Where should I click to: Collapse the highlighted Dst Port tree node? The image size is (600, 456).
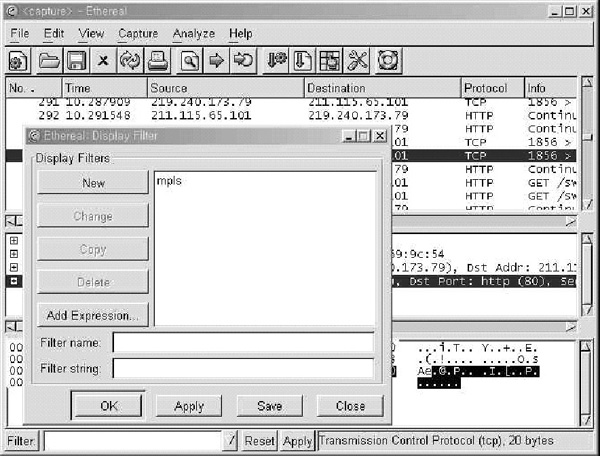(14, 281)
